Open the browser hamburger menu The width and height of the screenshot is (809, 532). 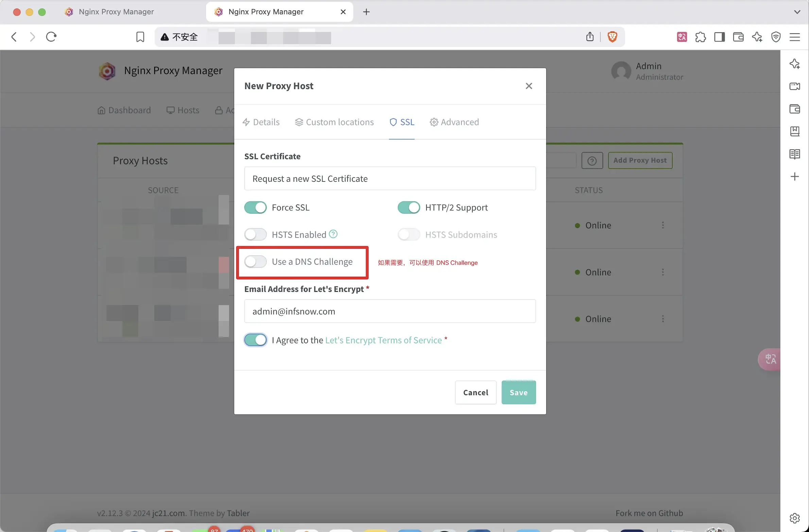pos(795,37)
